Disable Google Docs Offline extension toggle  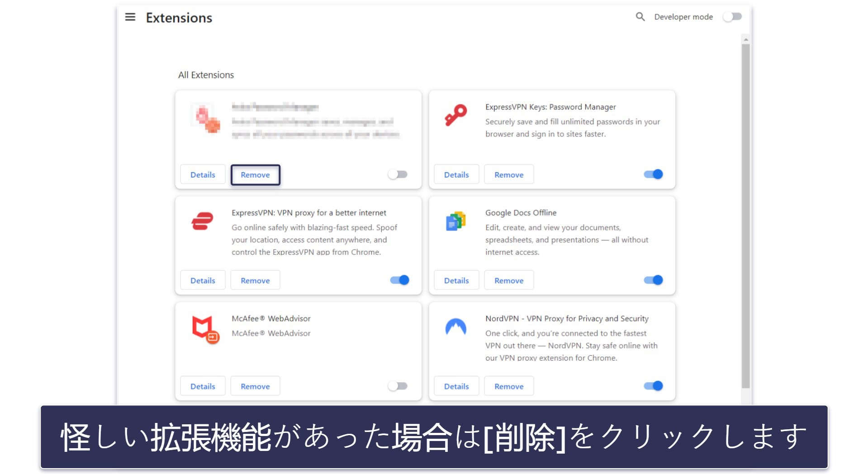click(653, 280)
